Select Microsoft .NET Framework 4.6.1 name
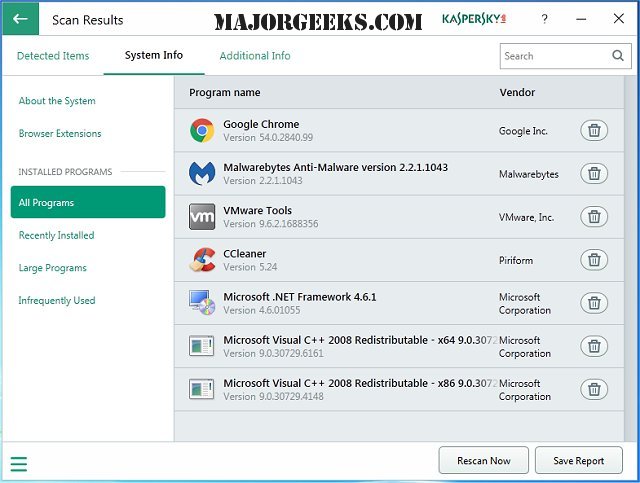640x483 pixels. point(300,297)
